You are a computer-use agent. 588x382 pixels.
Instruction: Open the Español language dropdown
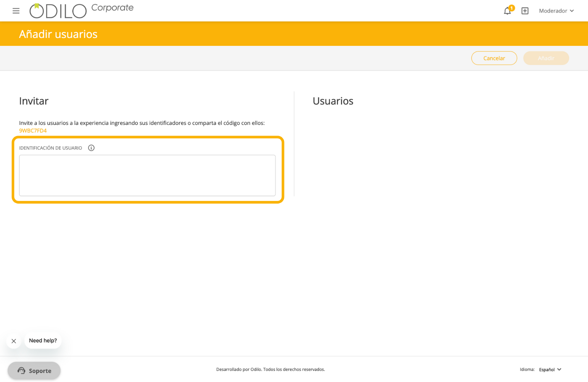click(x=550, y=369)
